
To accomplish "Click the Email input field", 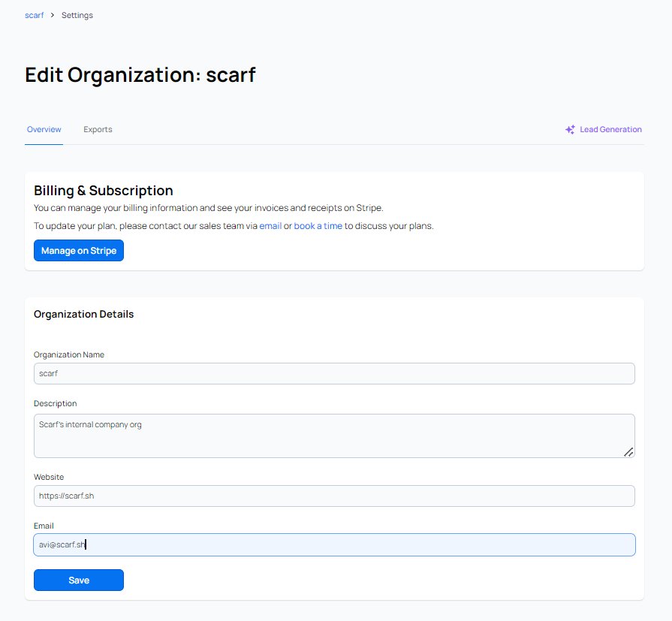I will tap(334, 544).
